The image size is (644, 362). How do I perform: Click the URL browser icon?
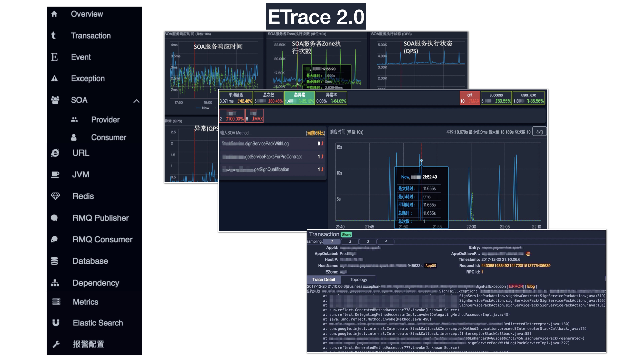[x=55, y=153]
